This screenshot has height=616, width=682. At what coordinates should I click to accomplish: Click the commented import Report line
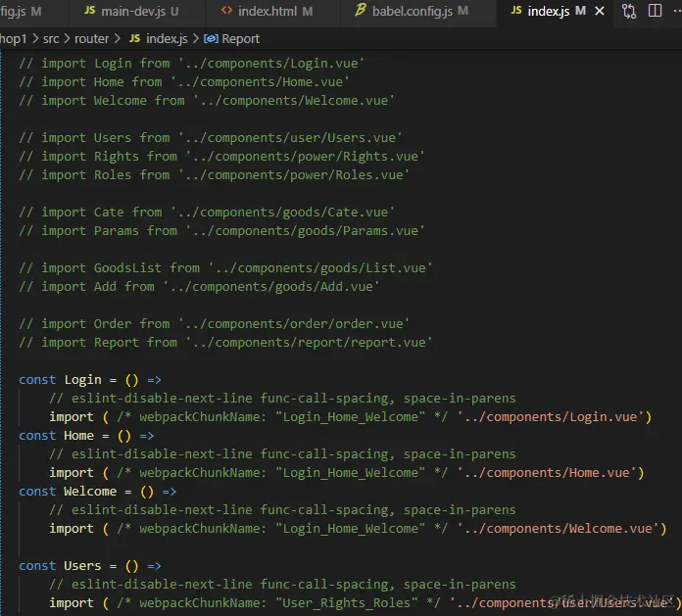225,343
